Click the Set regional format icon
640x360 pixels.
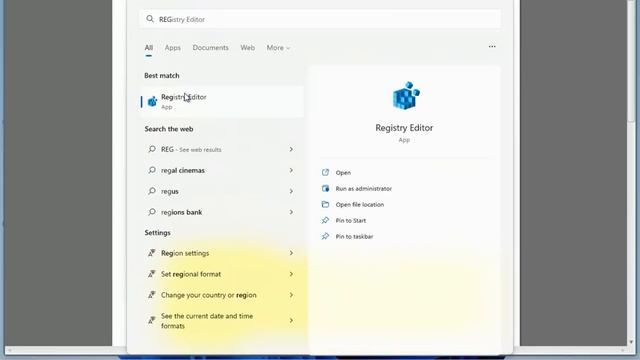click(151, 274)
